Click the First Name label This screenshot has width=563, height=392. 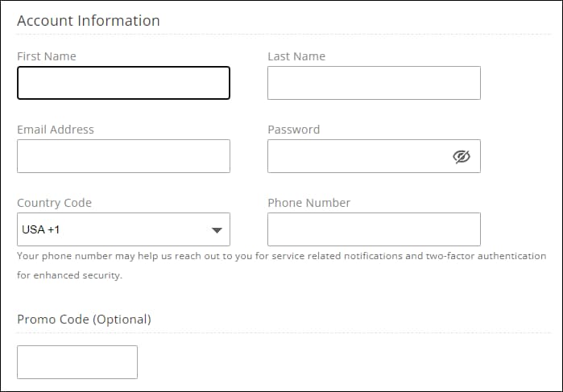click(47, 56)
